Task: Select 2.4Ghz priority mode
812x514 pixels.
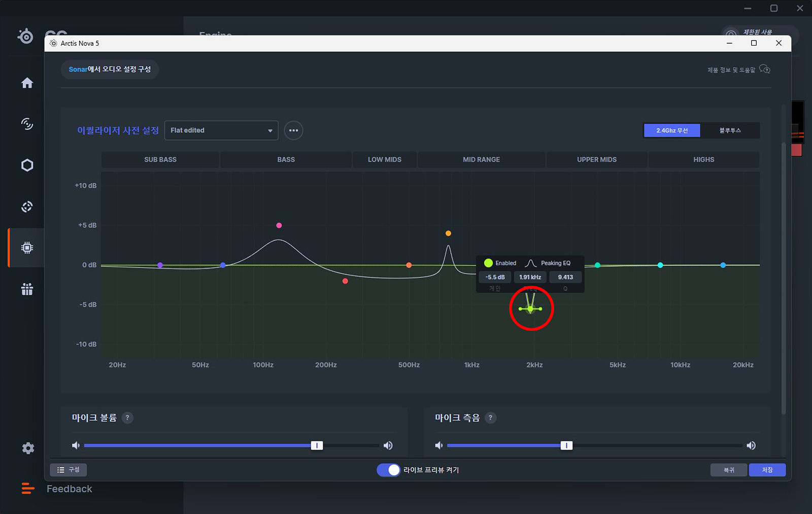Action: click(x=672, y=130)
